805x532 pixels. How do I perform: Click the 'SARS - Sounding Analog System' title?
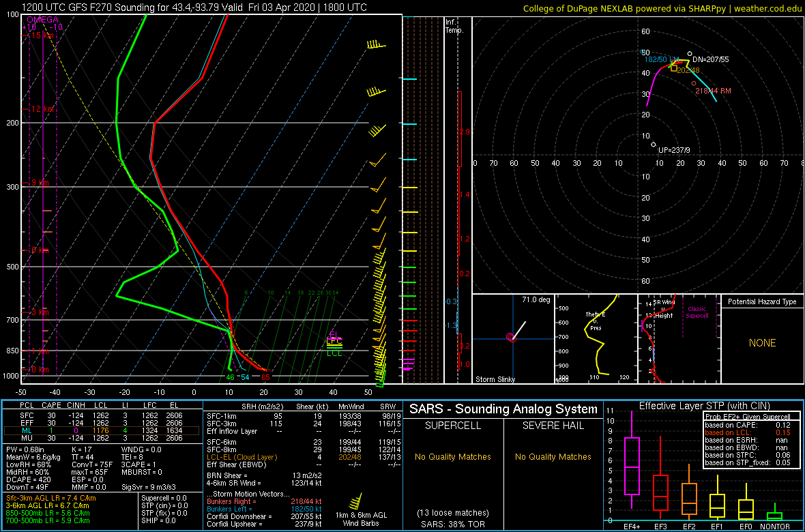pos(503,409)
